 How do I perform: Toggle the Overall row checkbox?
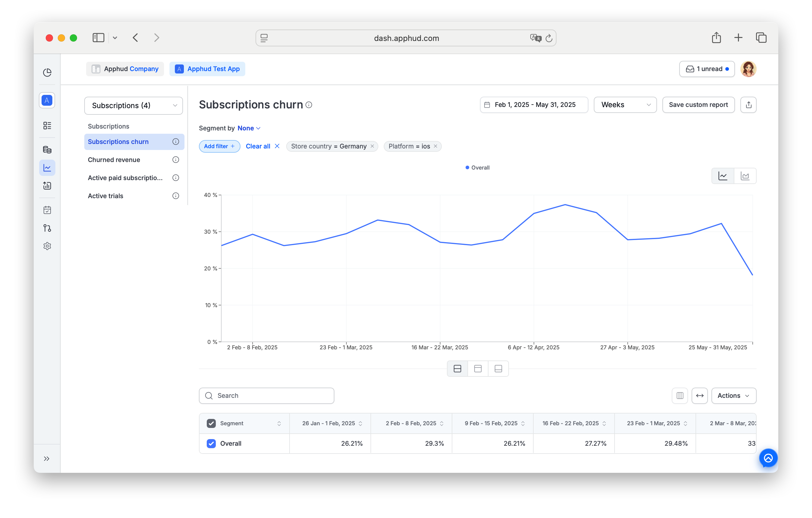pos(211,443)
